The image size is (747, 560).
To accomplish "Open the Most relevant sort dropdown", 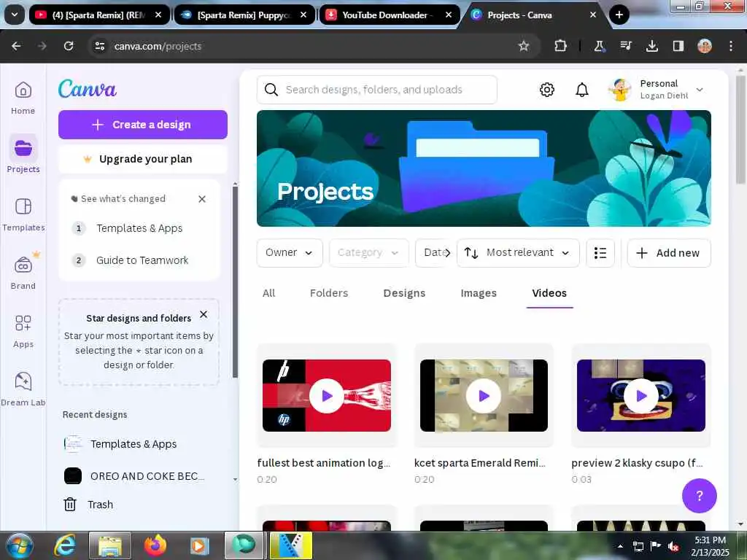I will [x=519, y=253].
